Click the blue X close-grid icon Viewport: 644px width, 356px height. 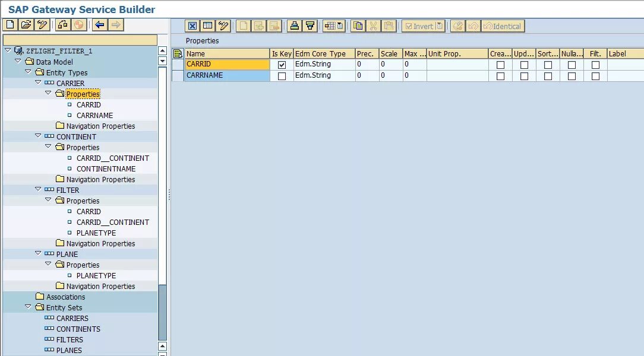coord(192,26)
